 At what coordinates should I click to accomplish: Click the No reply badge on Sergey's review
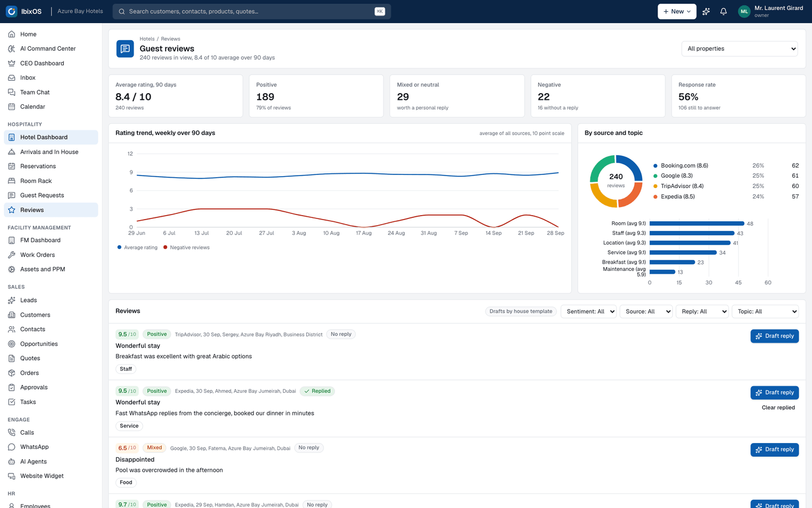coord(341,334)
